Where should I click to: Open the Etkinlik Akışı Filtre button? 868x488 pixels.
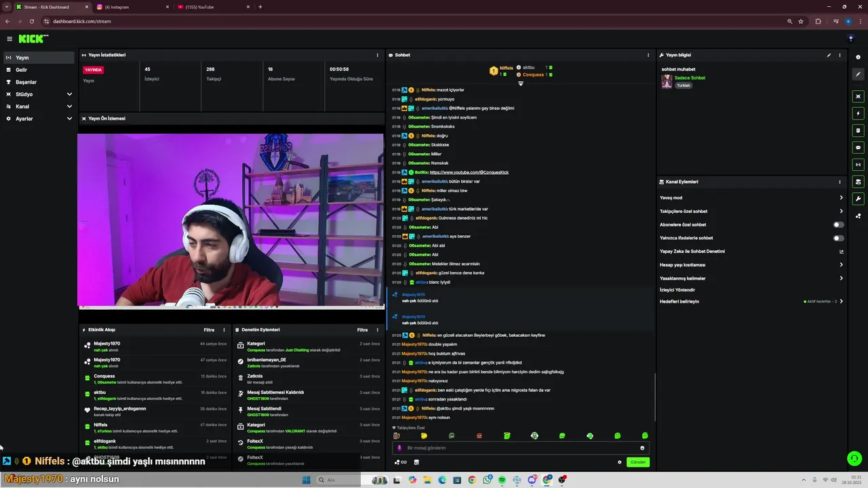[x=209, y=330]
